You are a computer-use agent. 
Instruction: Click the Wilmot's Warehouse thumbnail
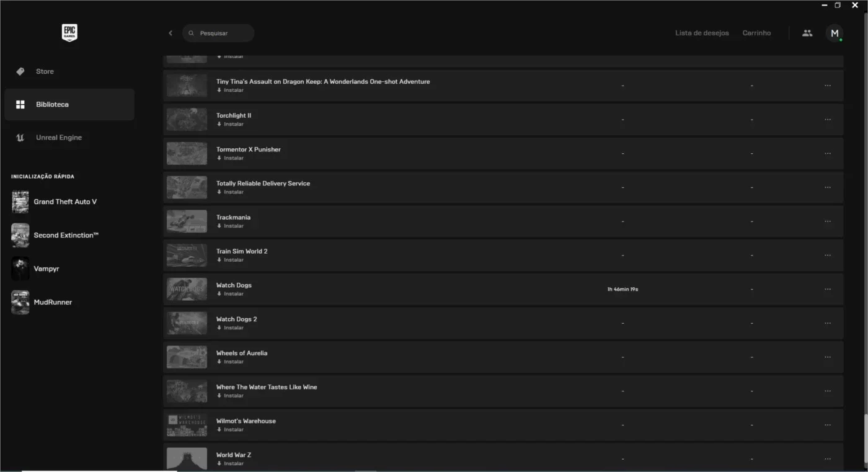pyautogui.click(x=187, y=425)
